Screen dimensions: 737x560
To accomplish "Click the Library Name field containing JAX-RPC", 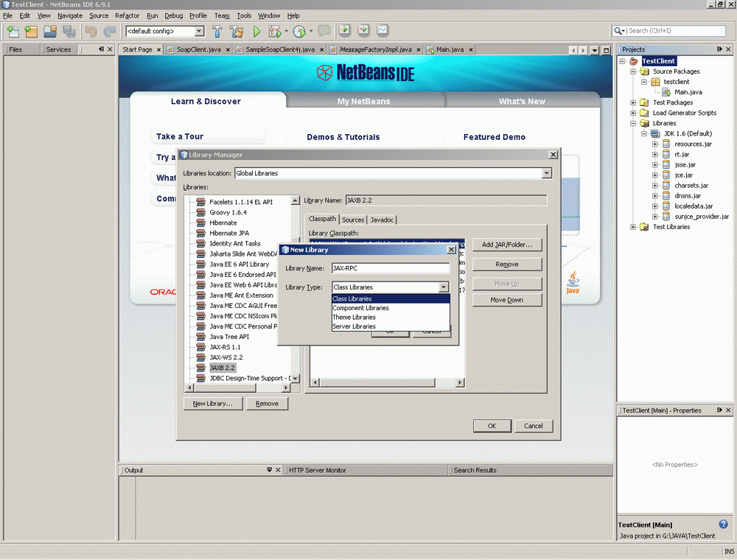I will click(391, 268).
